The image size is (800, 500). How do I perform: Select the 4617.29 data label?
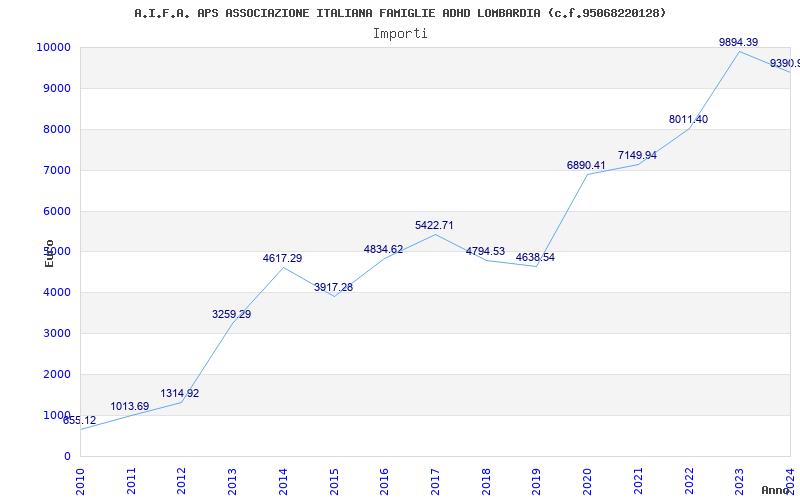(282, 258)
